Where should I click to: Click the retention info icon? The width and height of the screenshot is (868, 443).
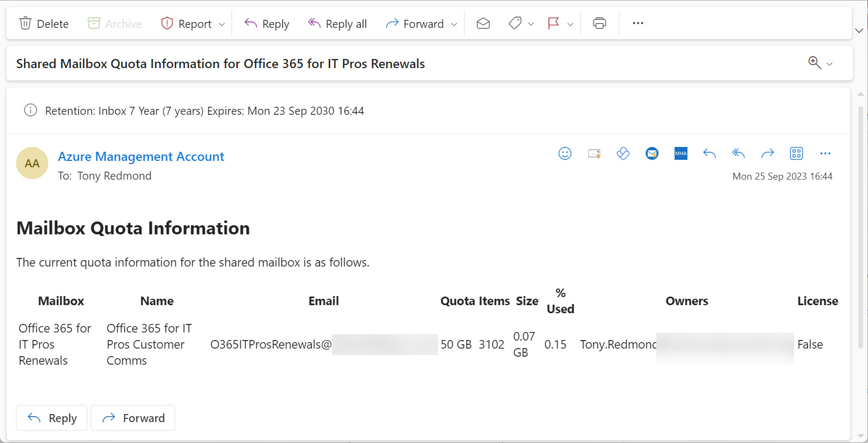click(31, 110)
